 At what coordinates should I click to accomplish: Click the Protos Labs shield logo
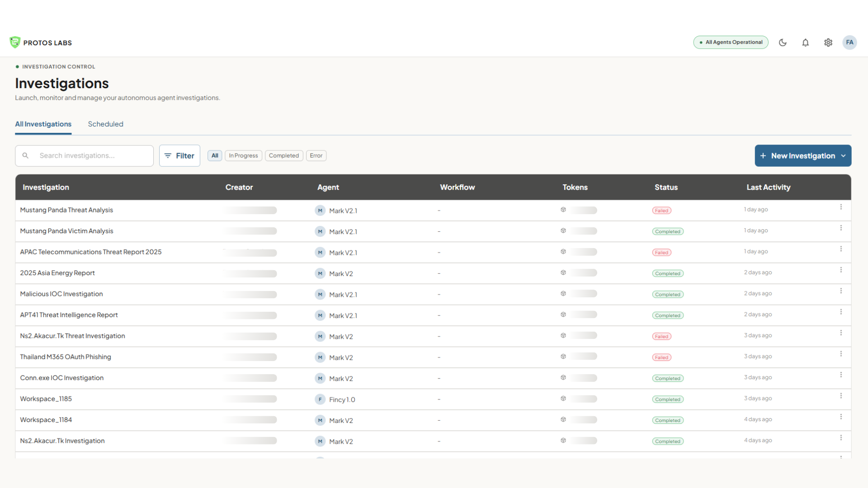click(15, 42)
